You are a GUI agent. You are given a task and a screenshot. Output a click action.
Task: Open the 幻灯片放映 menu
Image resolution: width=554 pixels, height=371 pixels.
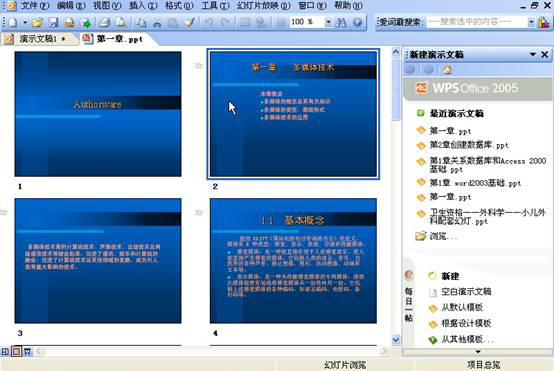264,5
